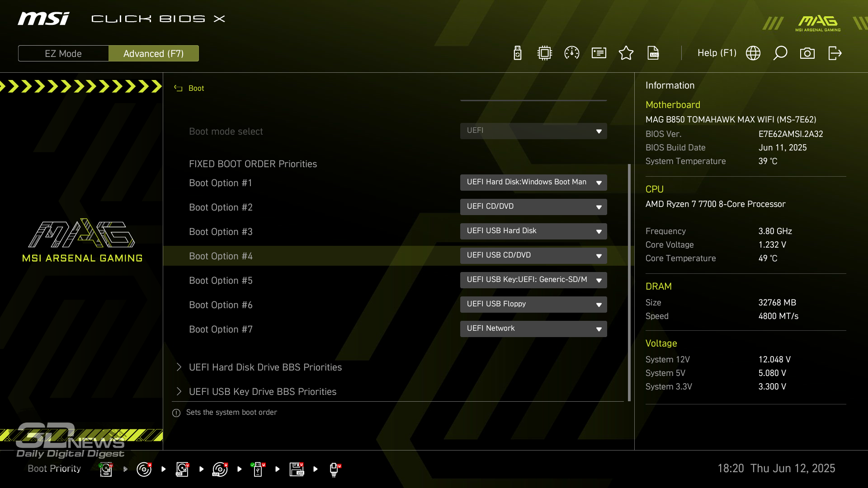This screenshot has height=488, width=868.
Task: Open the LOG file icon
Action: click(653, 53)
